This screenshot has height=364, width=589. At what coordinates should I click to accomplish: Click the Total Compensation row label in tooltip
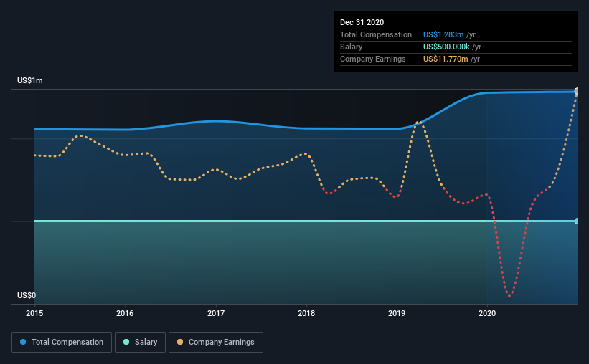coord(376,34)
